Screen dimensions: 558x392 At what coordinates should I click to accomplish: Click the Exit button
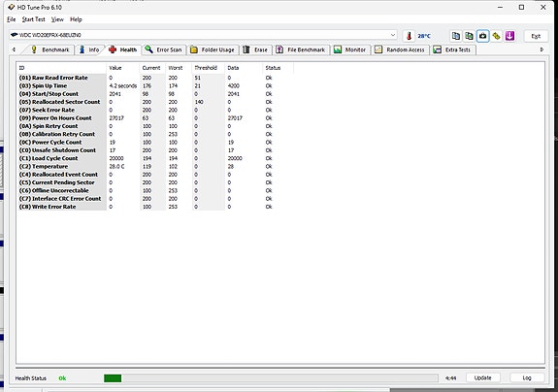(x=536, y=36)
